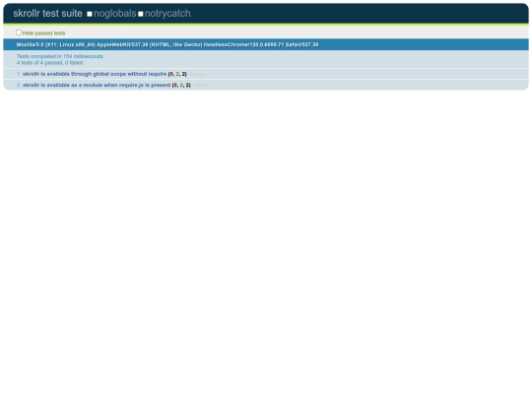Expand test 2 about require.js module
This screenshot has width=532, height=399.
[97, 85]
